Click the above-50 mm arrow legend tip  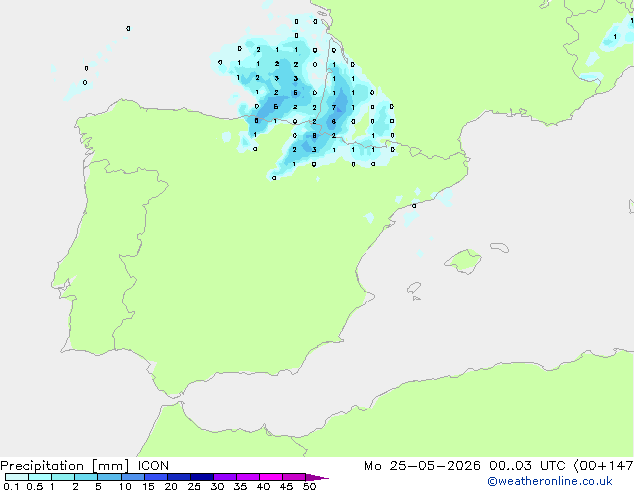(317, 477)
